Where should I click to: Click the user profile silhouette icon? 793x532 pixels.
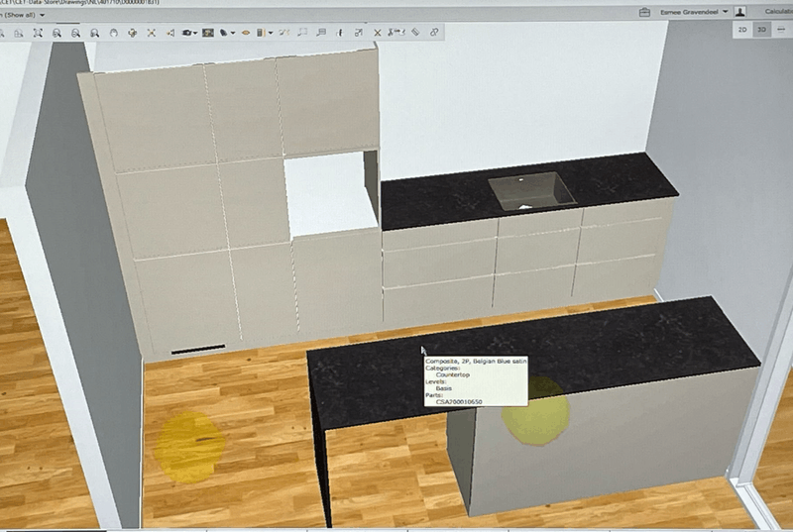point(739,12)
